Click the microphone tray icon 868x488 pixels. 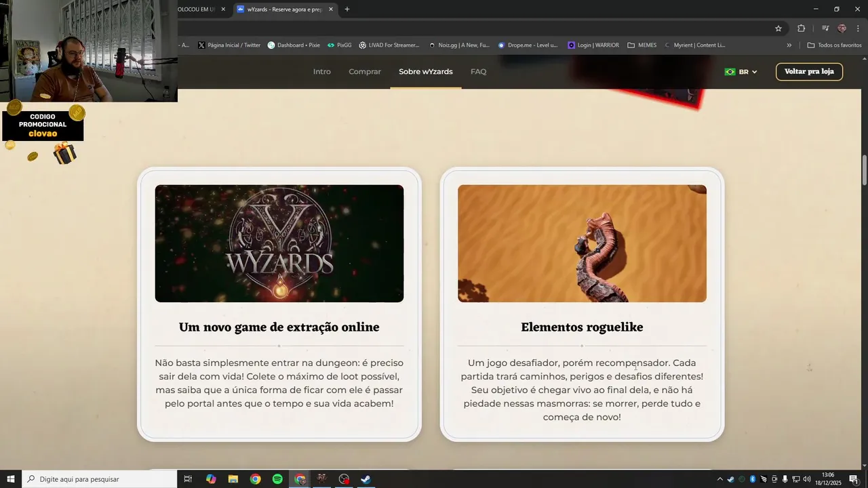(x=785, y=479)
